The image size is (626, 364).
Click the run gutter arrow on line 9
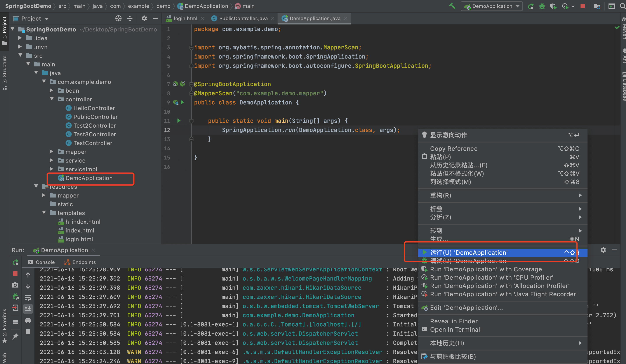(x=183, y=102)
